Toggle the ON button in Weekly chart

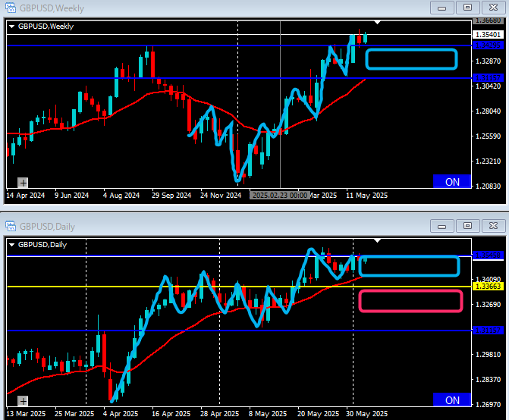452,182
